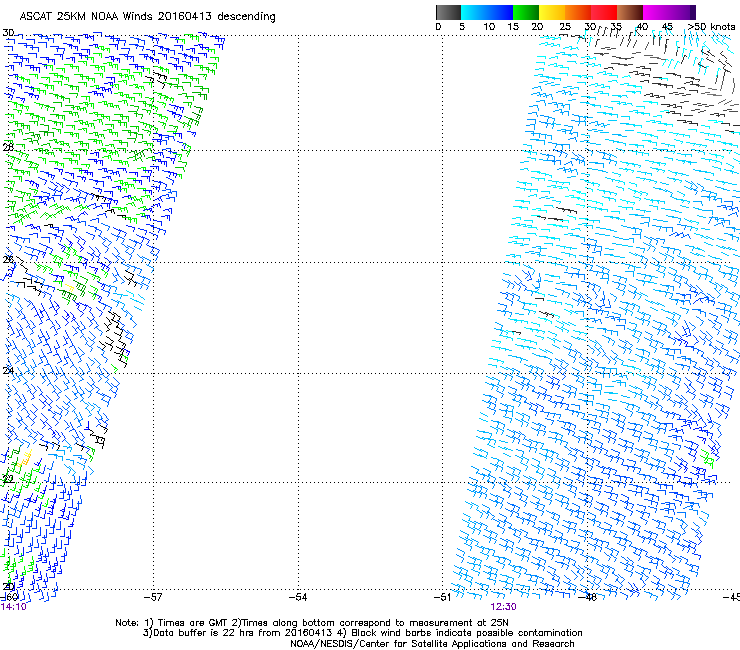Click the green 15-20 knots legend swatch

(526, 12)
